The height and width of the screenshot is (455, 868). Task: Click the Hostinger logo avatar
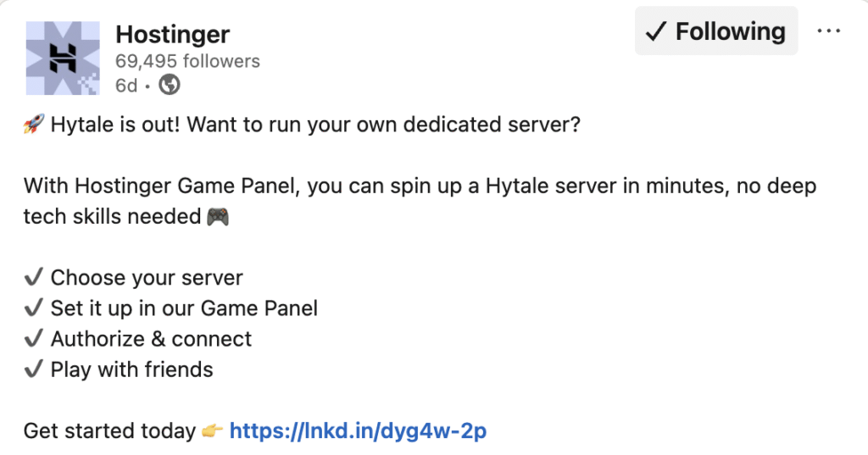point(63,58)
